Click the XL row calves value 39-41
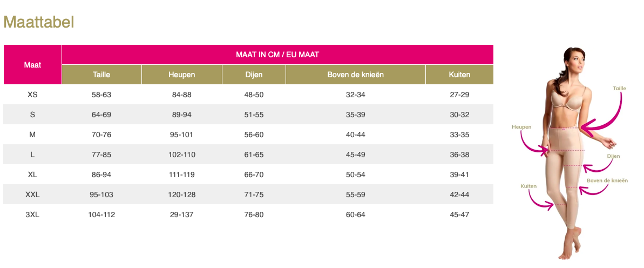This screenshot has width=644, height=268. coord(459,175)
